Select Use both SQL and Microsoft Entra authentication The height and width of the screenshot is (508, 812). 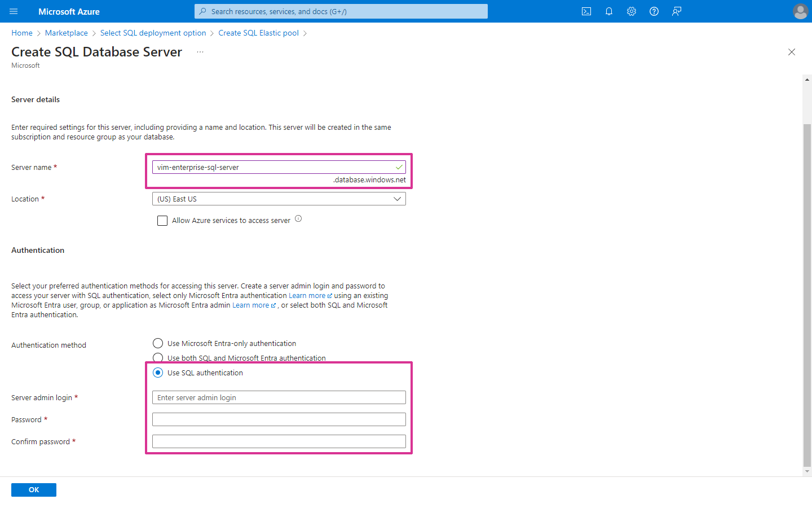click(x=158, y=358)
